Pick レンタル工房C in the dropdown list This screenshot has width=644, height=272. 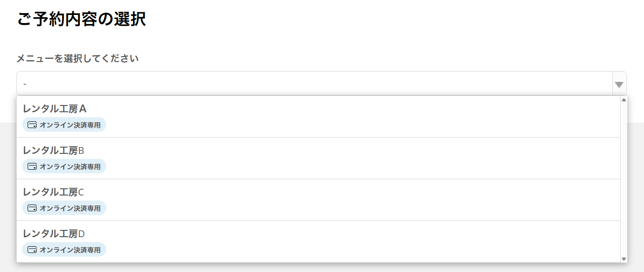[x=53, y=192]
